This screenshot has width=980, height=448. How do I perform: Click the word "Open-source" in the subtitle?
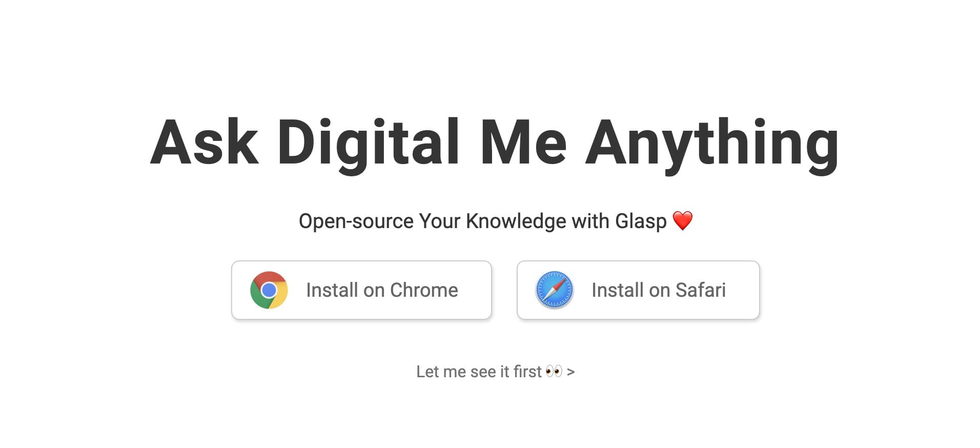[x=356, y=221]
